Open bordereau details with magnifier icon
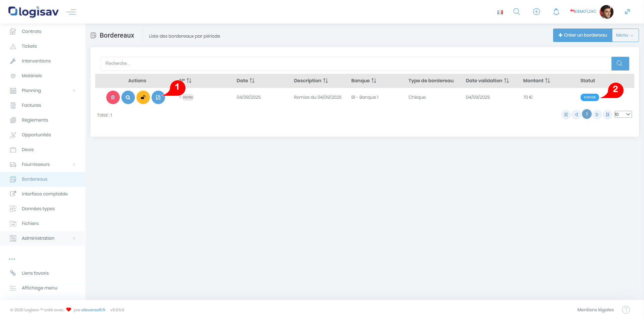 coord(128,97)
